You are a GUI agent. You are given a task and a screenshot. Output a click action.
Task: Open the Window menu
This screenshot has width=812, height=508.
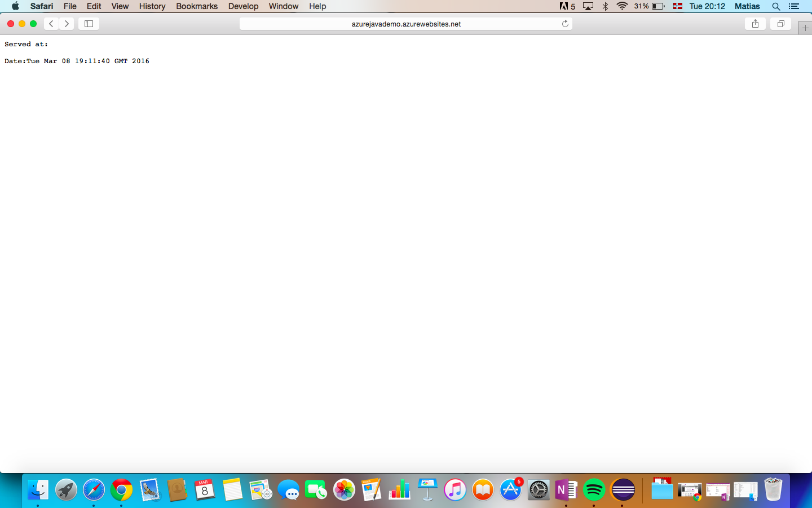point(283,6)
